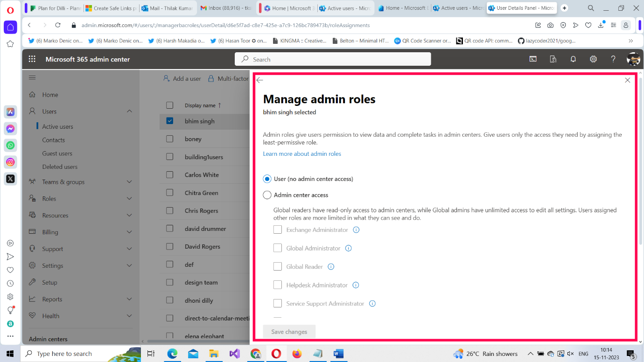Click the Learn more about admin roles link
Screen dimensions: 644x362
point(302,153)
